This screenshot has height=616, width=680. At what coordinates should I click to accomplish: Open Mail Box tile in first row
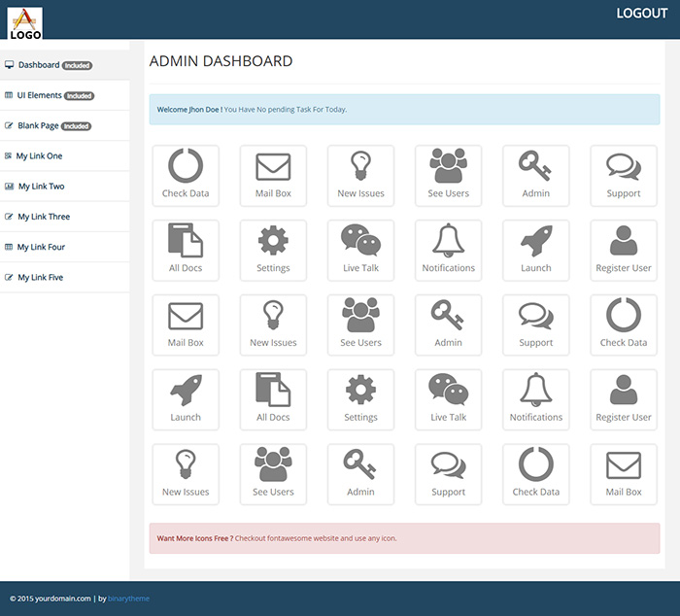(273, 176)
